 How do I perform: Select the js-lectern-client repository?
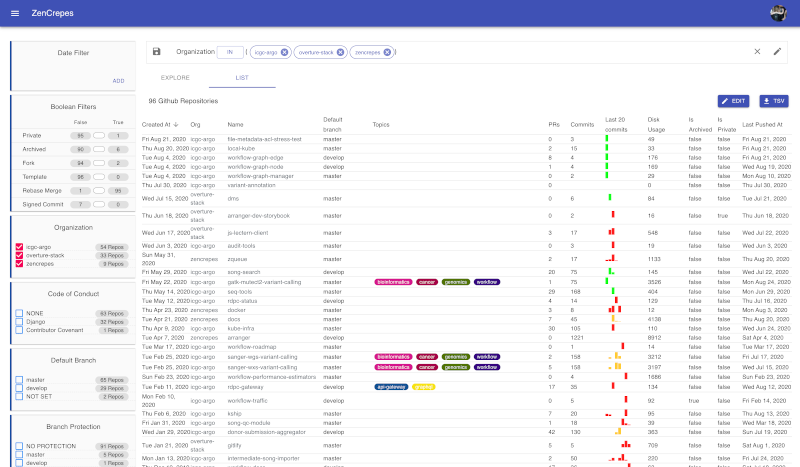point(247,233)
